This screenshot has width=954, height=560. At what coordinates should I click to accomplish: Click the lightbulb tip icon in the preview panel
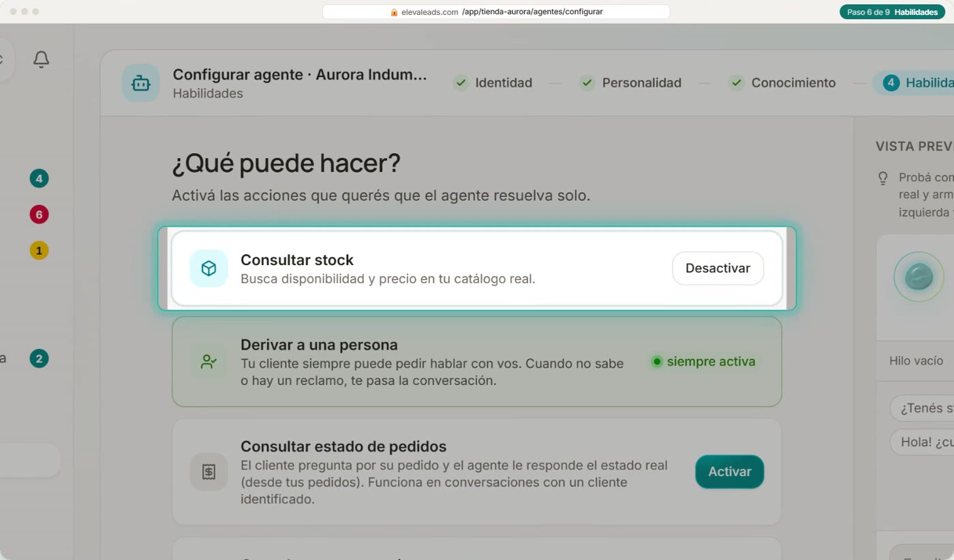point(883,178)
